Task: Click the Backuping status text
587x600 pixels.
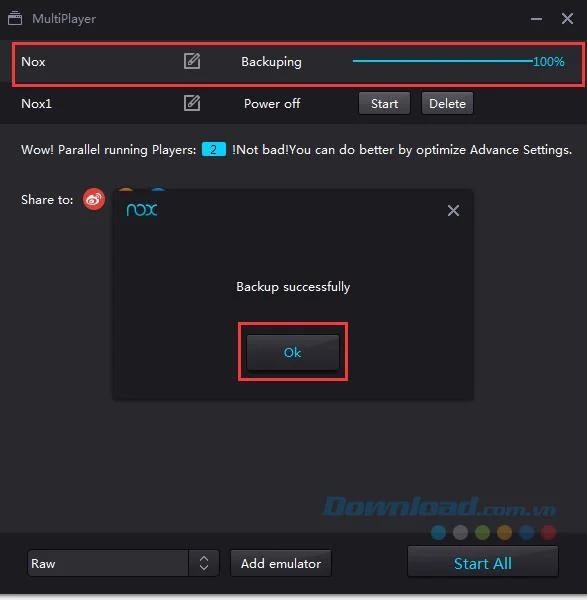Action: click(x=271, y=62)
